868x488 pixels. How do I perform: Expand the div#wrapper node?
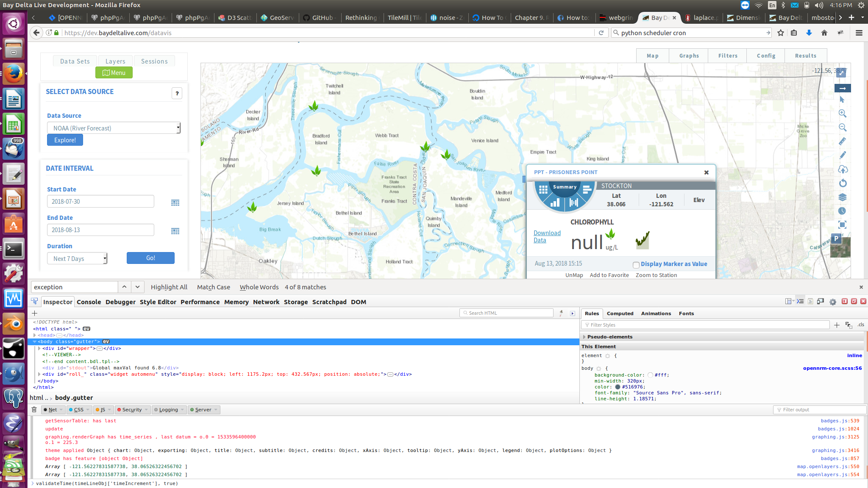[39, 348]
